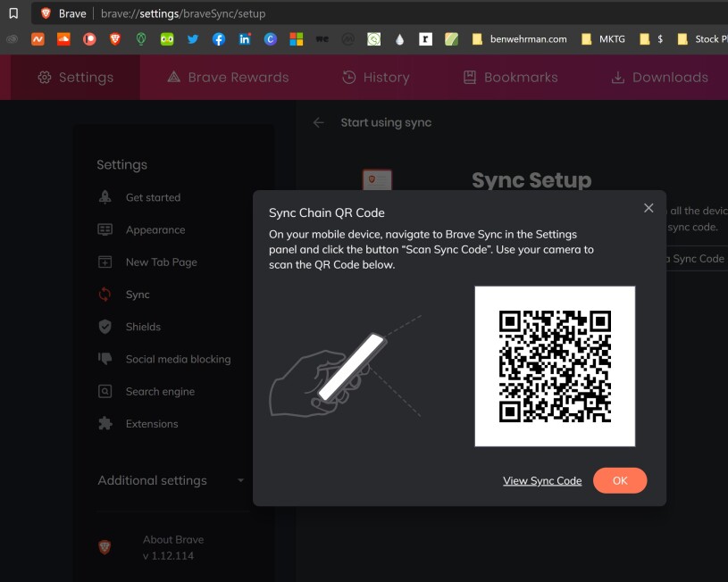
Task: Open the Bookmarks tab
Action: [x=511, y=77]
